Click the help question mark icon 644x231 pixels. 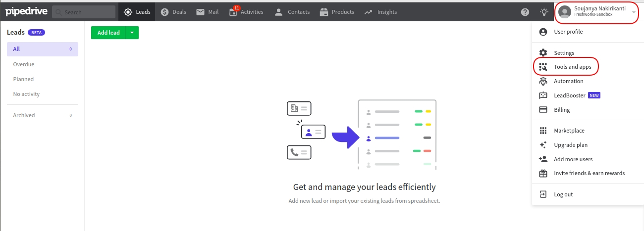coord(525,12)
